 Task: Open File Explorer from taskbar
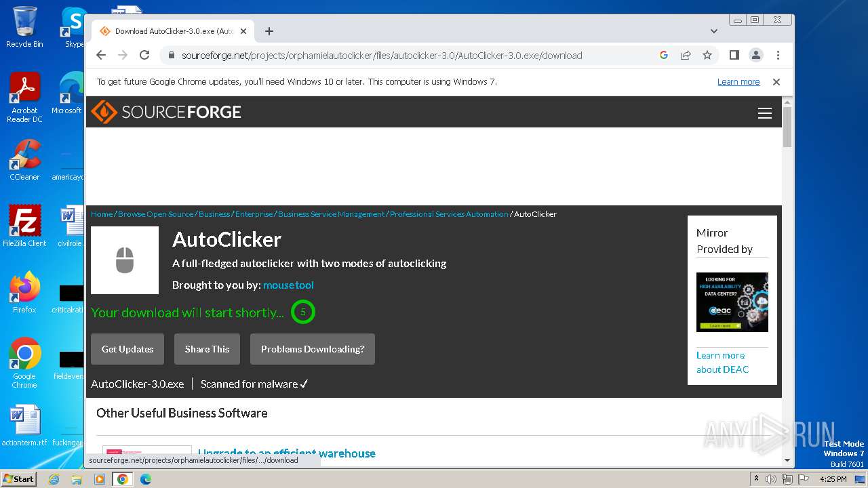pos(77,479)
